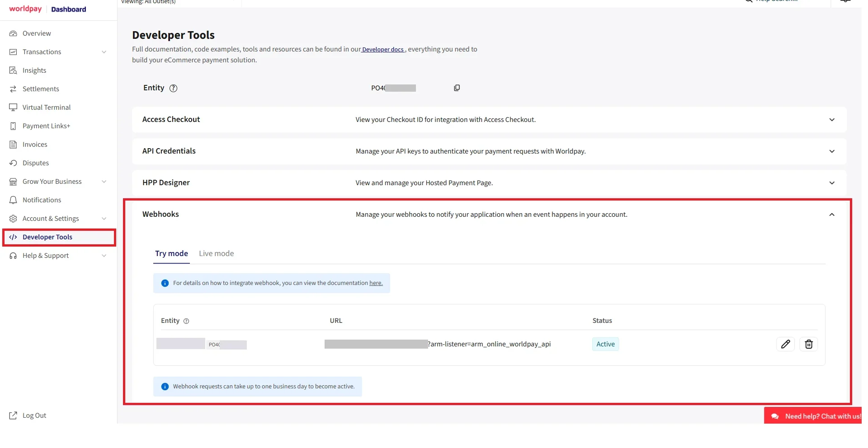Expand the Transactions sidebar submenu

click(104, 52)
